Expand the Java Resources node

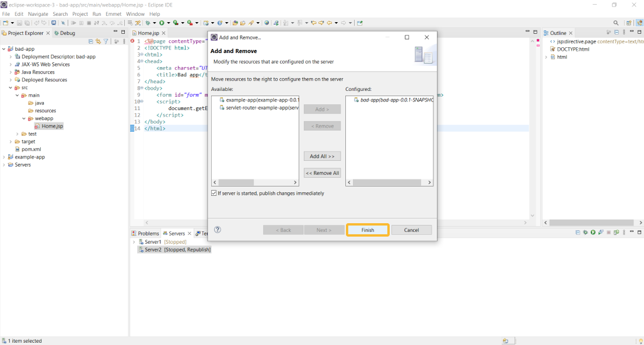pyautogui.click(x=10, y=72)
